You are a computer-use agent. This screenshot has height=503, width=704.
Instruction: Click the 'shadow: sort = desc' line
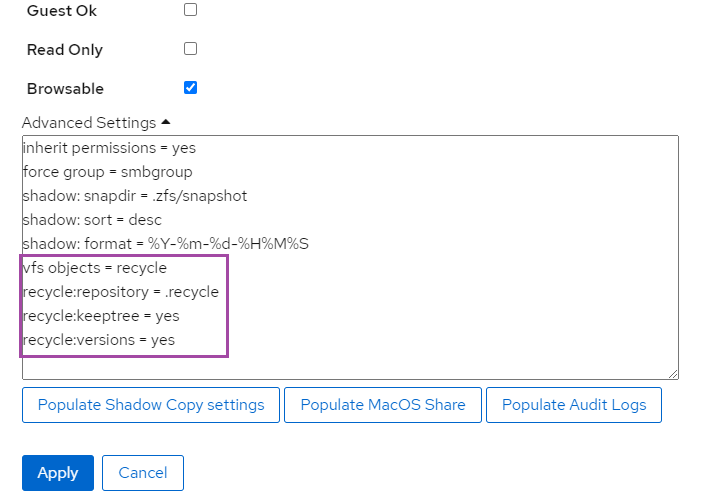pos(92,220)
